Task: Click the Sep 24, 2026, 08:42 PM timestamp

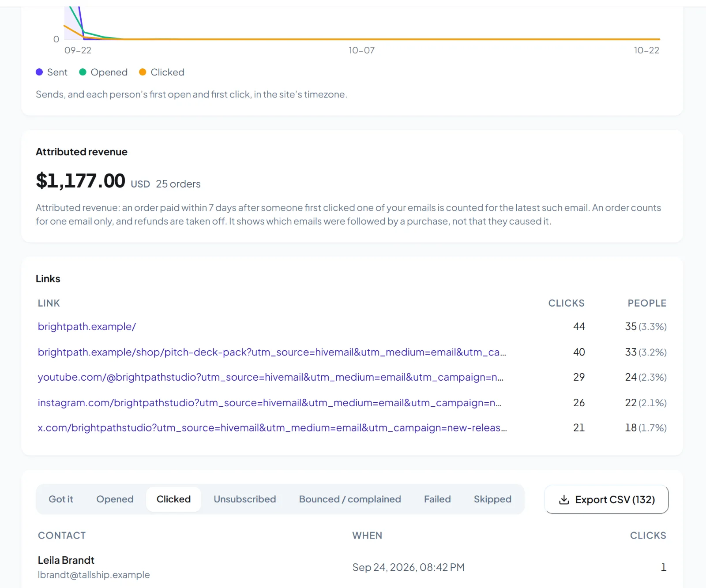Action: pyautogui.click(x=409, y=567)
